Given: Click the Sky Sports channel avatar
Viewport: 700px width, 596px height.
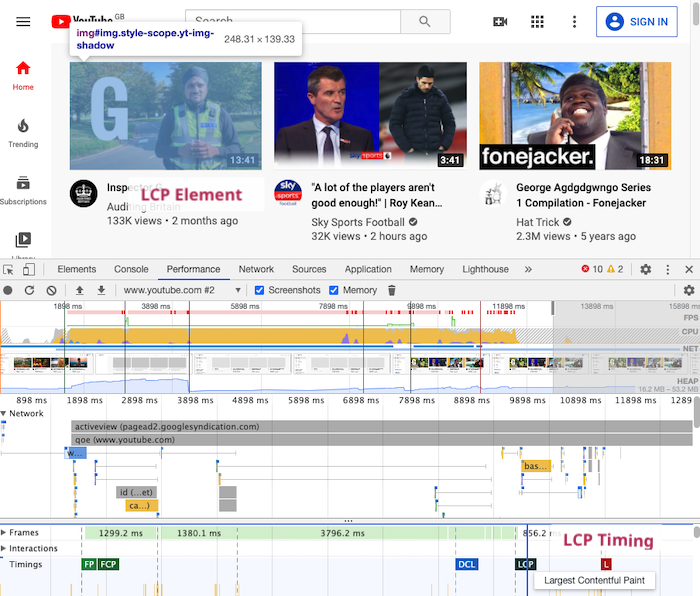Looking at the screenshot, I should (x=288, y=193).
